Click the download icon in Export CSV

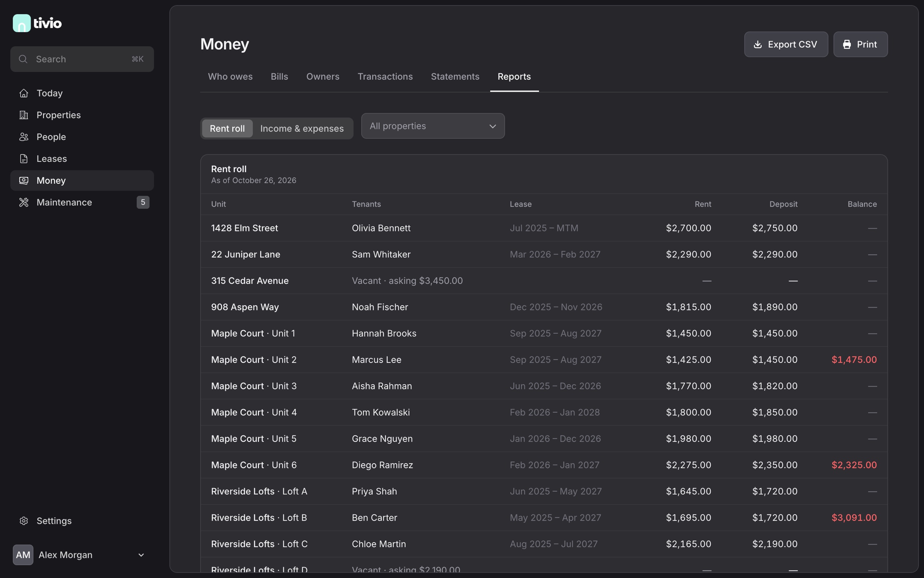point(758,44)
